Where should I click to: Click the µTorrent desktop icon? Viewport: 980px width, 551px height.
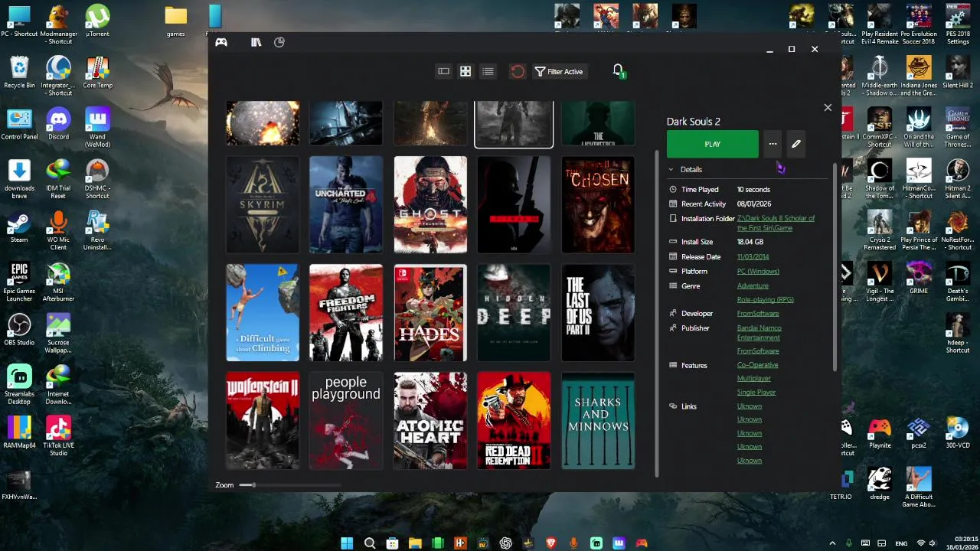pos(97,21)
